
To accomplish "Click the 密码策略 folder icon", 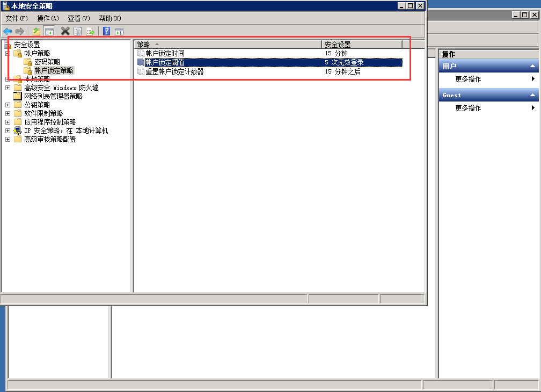I will (x=28, y=62).
